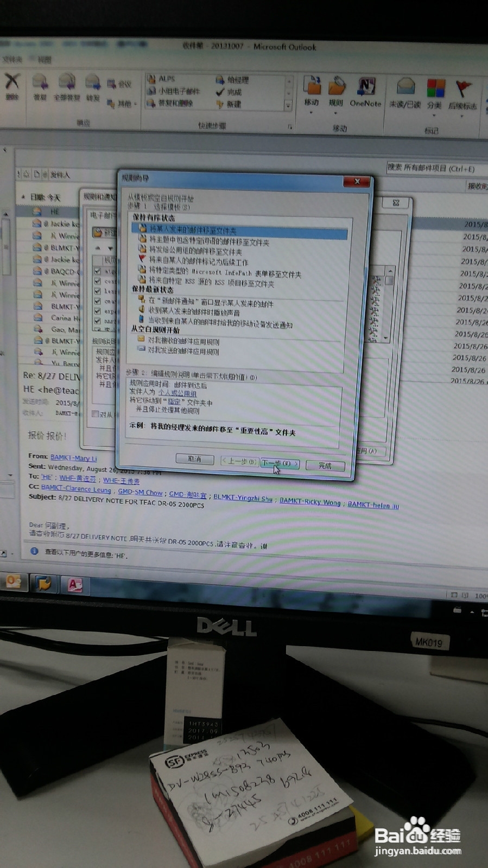Click the BAMKT-Ricky Wong recipient link

click(x=310, y=501)
